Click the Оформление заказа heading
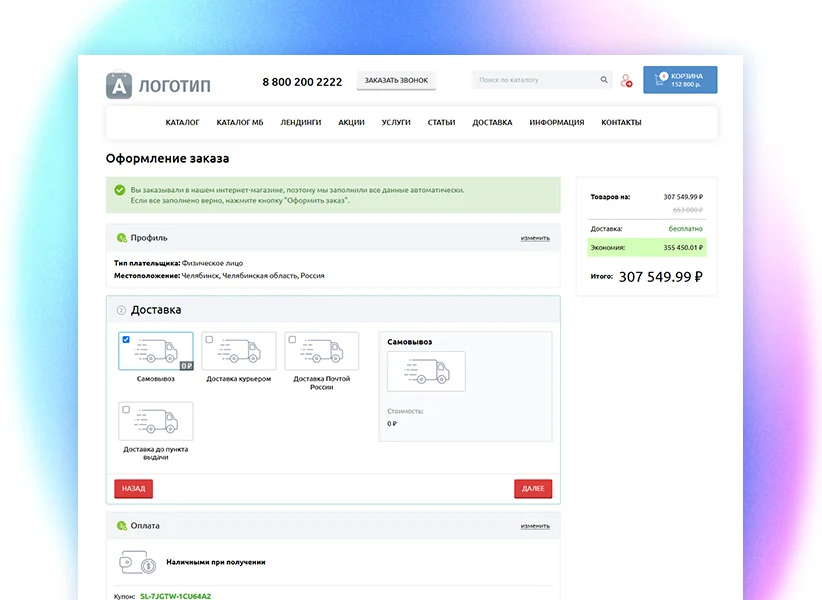 coord(167,158)
